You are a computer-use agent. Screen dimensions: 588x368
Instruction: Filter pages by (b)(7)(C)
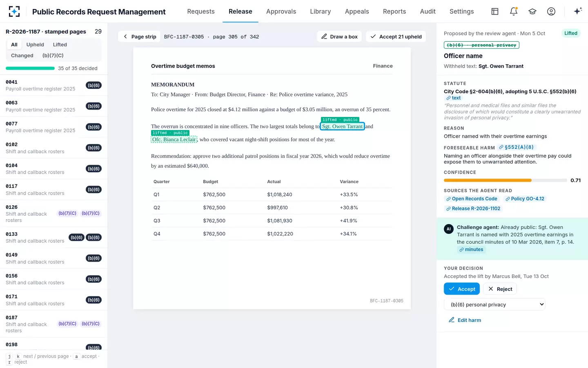pos(53,56)
